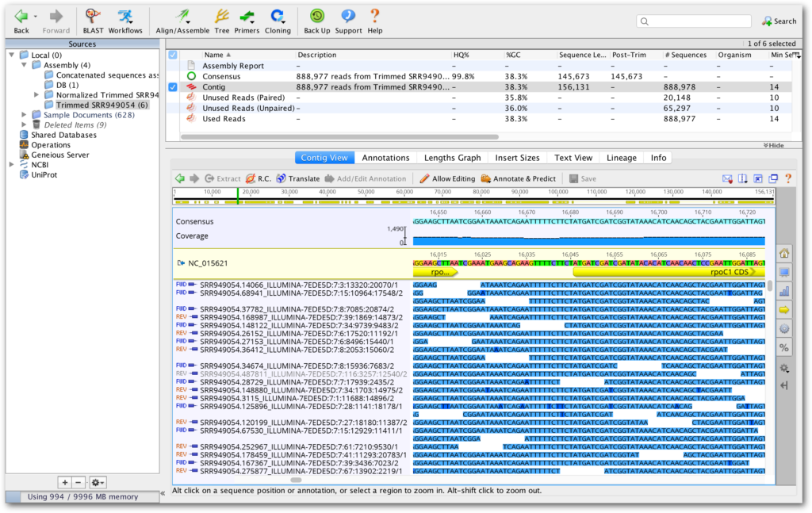Image resolution: width=812 pixels, height=513 pixels.
Task: Open the Cloning tool
Action: coord(277,16)
